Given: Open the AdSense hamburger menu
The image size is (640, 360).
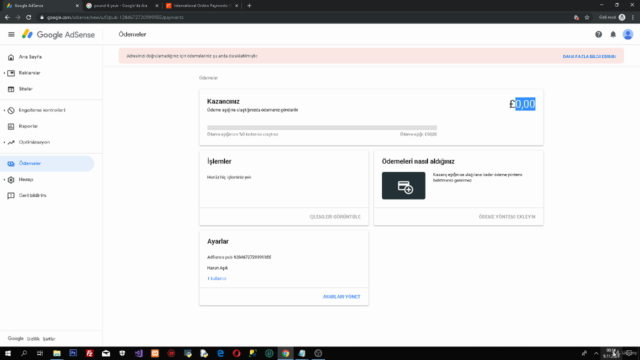Looking at the screenshot, I should (x=11, y=35).
